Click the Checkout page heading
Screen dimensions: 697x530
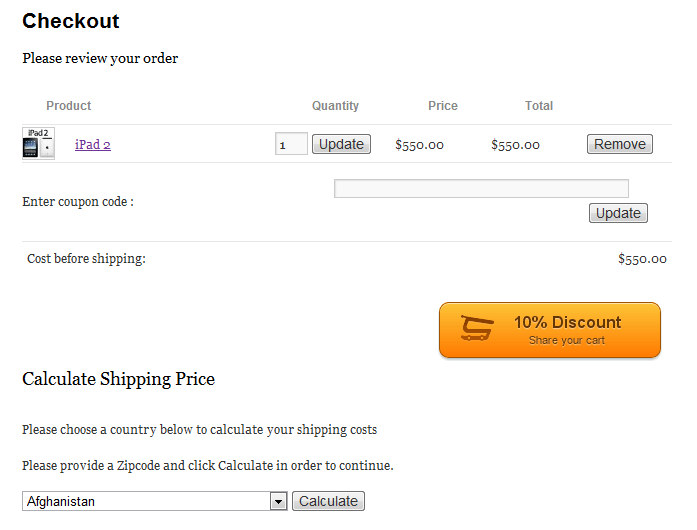pyautogui.click(x=71, y=21)
